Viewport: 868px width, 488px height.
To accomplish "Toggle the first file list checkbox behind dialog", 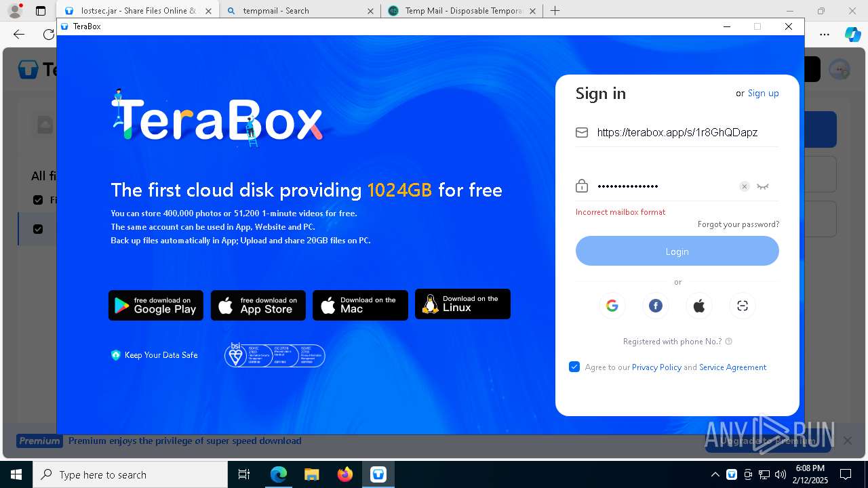I will point(38,200).
